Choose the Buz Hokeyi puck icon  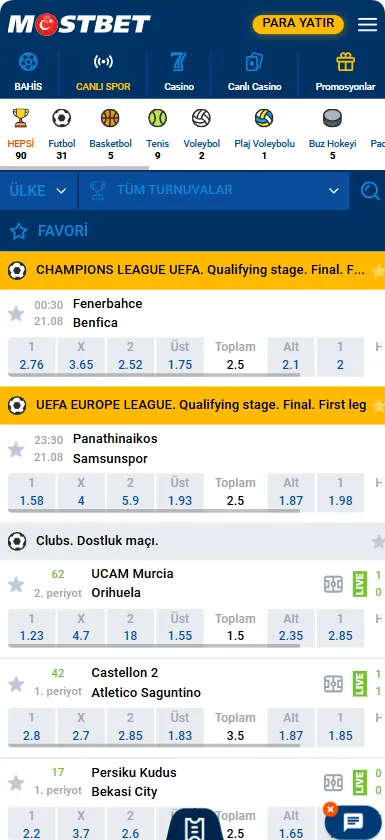pos(333,118)
